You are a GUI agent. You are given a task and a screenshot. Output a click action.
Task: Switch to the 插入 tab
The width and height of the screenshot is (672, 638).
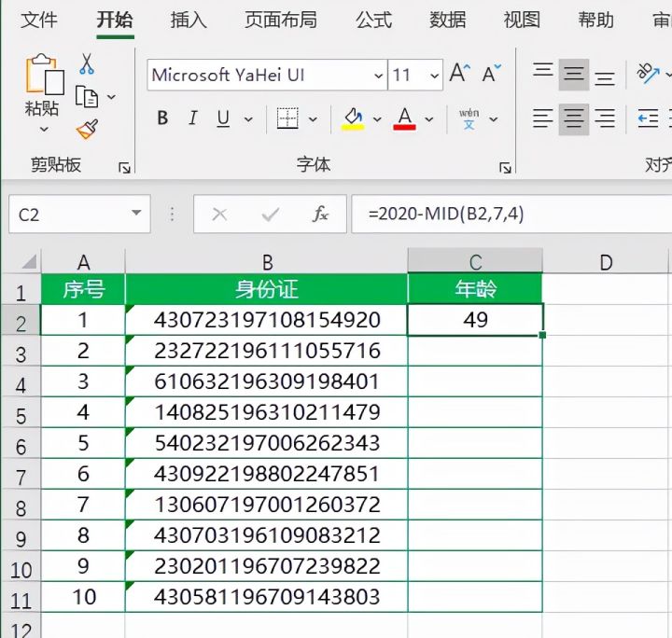pos(189,21)
